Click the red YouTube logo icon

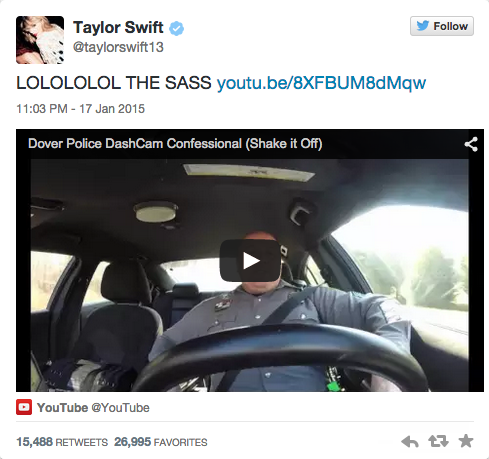click(24, 407)
